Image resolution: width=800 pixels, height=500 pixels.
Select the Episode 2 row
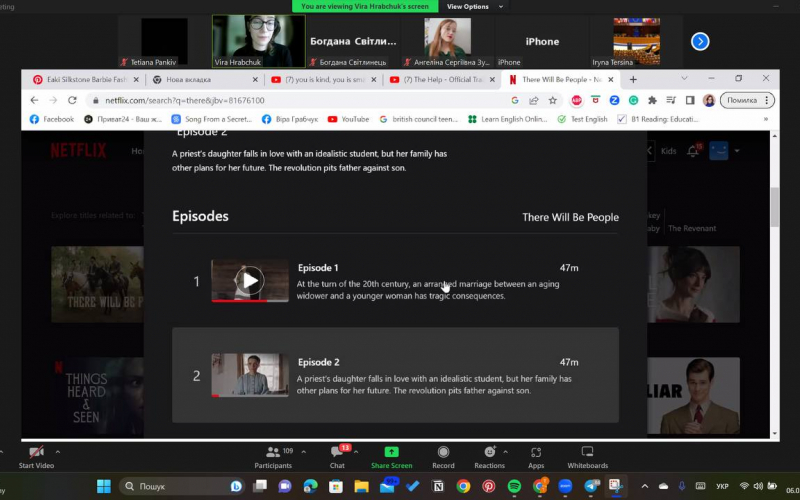click(395, 375)
